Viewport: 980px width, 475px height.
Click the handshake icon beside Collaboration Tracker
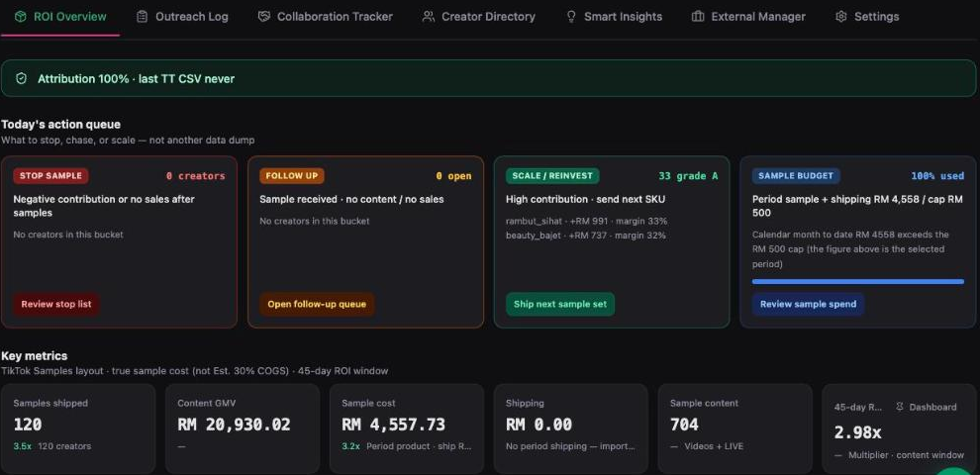click(264, 17)
